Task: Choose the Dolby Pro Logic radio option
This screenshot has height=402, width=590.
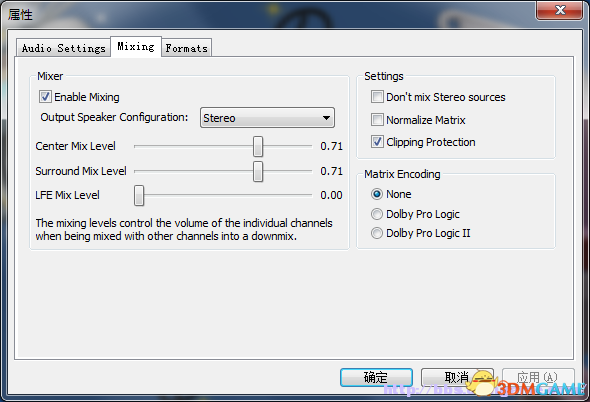Action: click(x=377, y=214)
